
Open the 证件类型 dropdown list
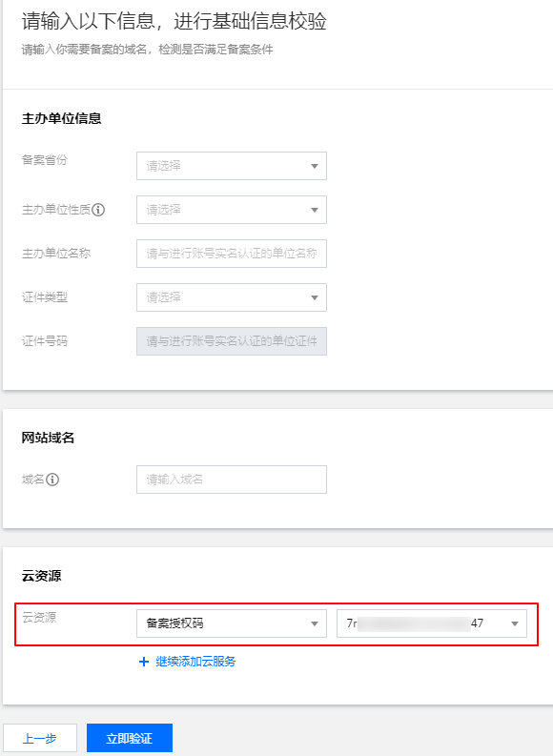(232, 297)
